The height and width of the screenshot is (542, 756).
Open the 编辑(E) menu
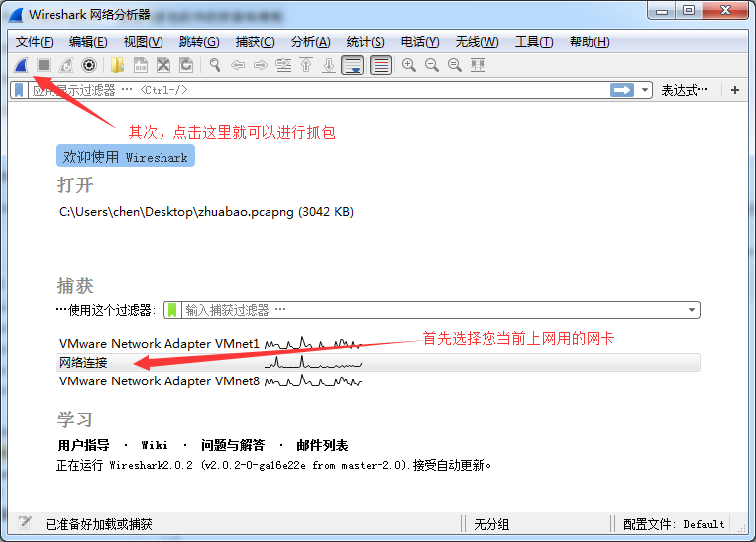click(88, 42)
